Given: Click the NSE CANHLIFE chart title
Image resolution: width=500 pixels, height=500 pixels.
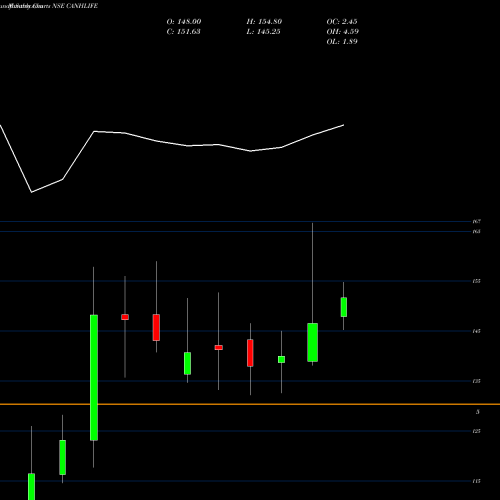Looking at the screenshot, I should coord(75,6).
